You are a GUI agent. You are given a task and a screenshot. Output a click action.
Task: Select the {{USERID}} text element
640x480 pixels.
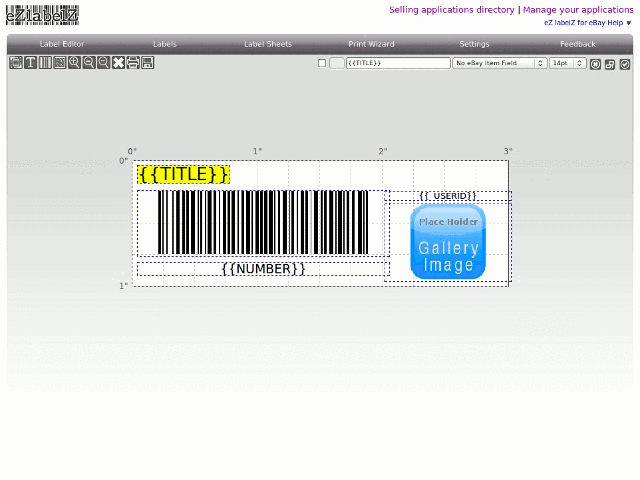point(448,196)
